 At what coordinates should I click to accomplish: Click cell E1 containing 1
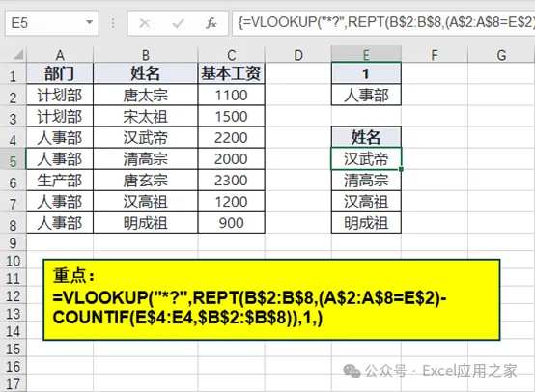point(366,73)
